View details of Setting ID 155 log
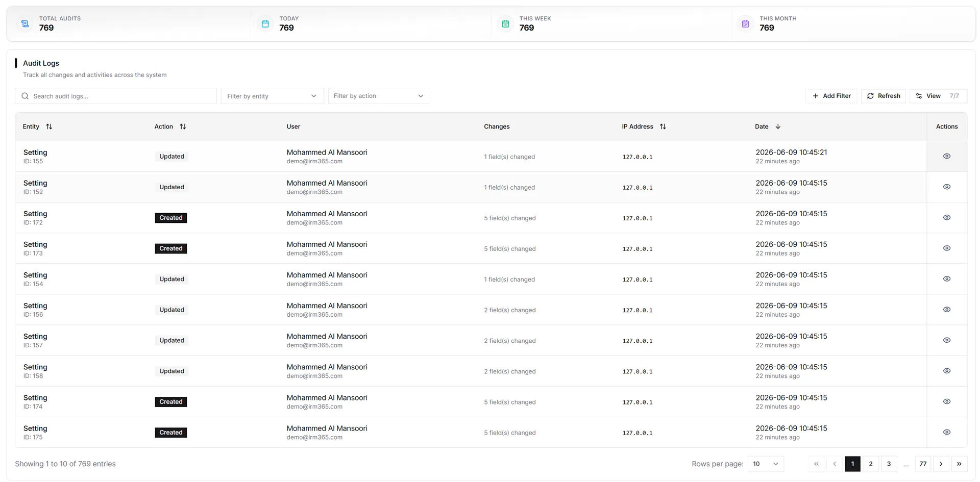Viewport: 980px width, 482px height. pyautogui.click(x=946, y=156)
